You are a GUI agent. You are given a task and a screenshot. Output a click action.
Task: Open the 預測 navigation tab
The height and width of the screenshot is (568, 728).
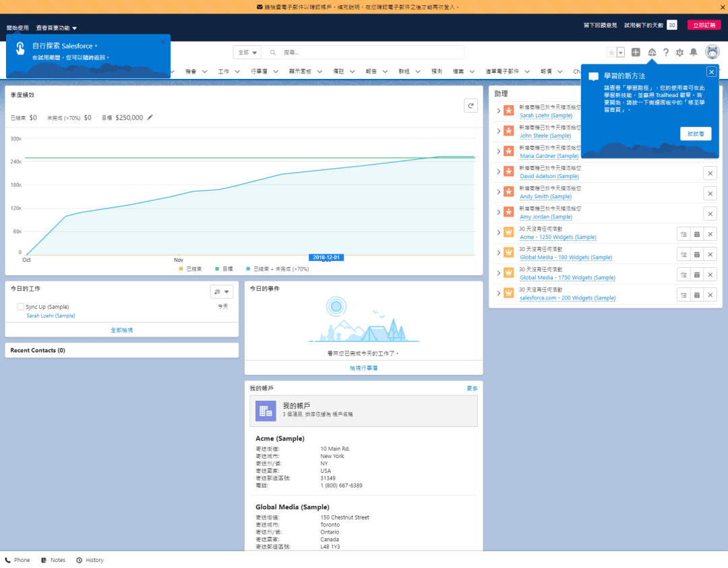pyautogui.click(x=437, y=72)
